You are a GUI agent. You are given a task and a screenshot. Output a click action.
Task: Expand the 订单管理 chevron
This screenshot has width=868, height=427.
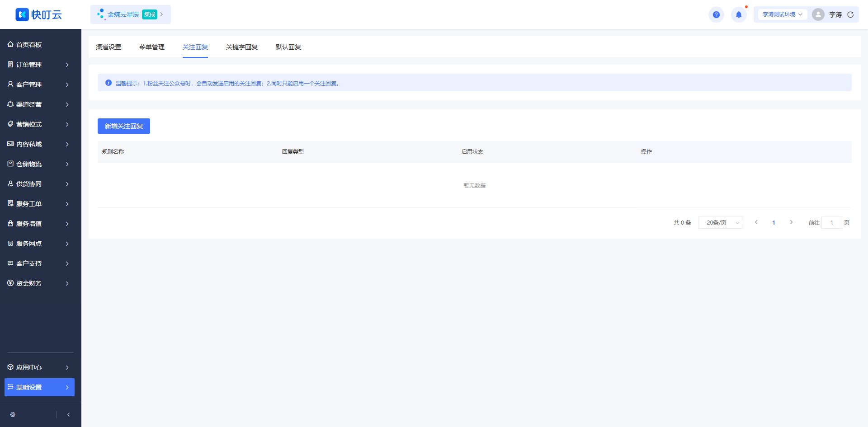click(x=67, y=65)
